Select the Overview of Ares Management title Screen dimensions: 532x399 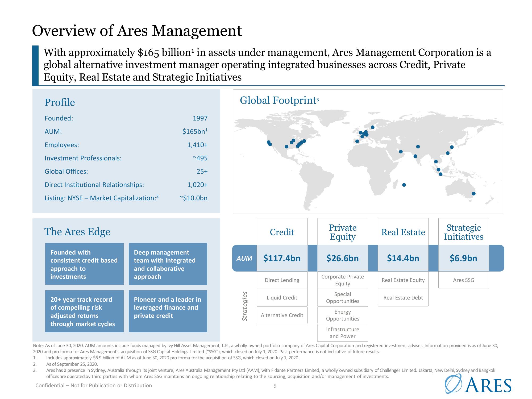tap(137, 31)
